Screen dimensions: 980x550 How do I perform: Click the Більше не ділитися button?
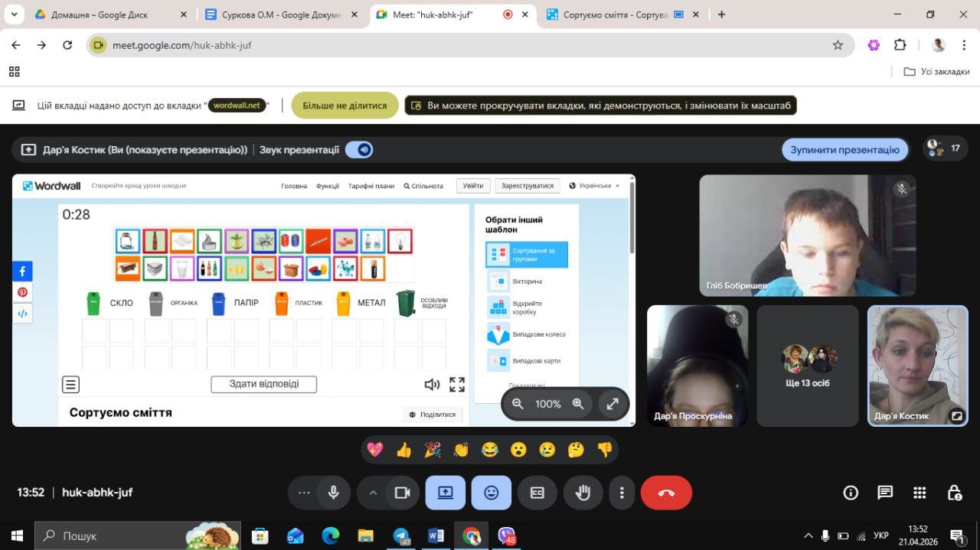pyautogui.click(x=345, y=106)
